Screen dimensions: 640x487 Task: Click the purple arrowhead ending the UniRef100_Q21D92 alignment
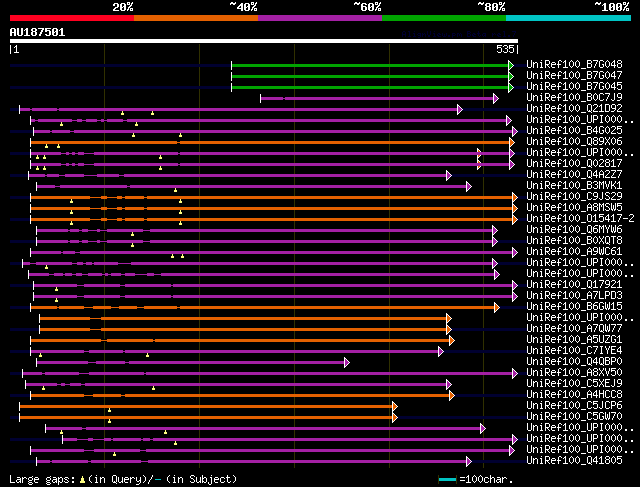[460, 109]
